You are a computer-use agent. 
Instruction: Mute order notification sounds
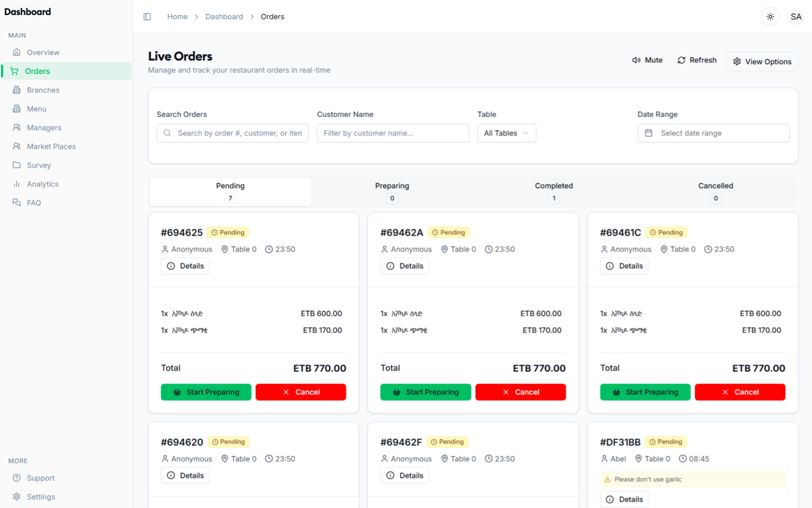pyautogui.click(x=647, y=60)
